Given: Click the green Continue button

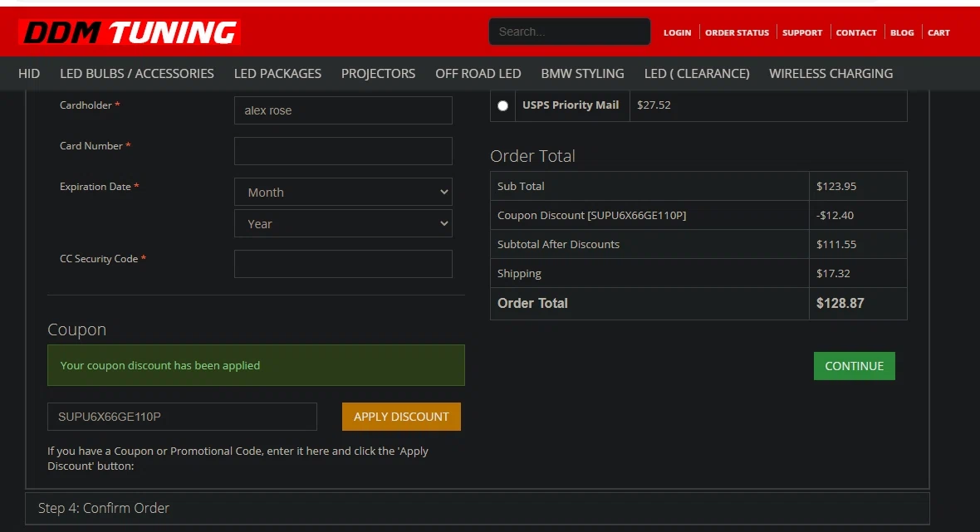Looking at the screenshot, I should point(854,366).
